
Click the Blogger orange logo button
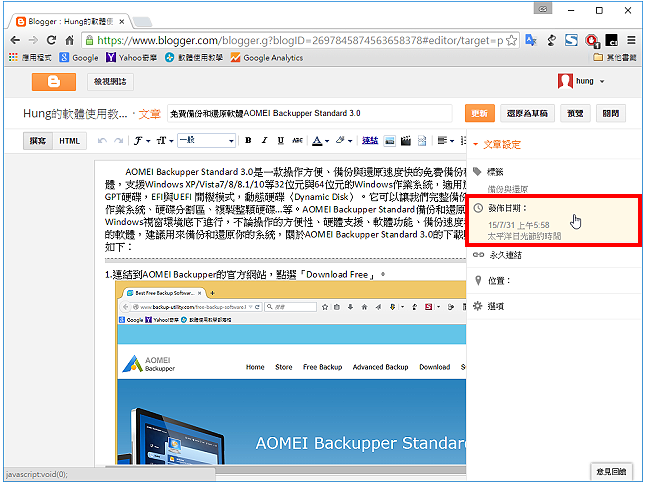click(x=54, y=82)
